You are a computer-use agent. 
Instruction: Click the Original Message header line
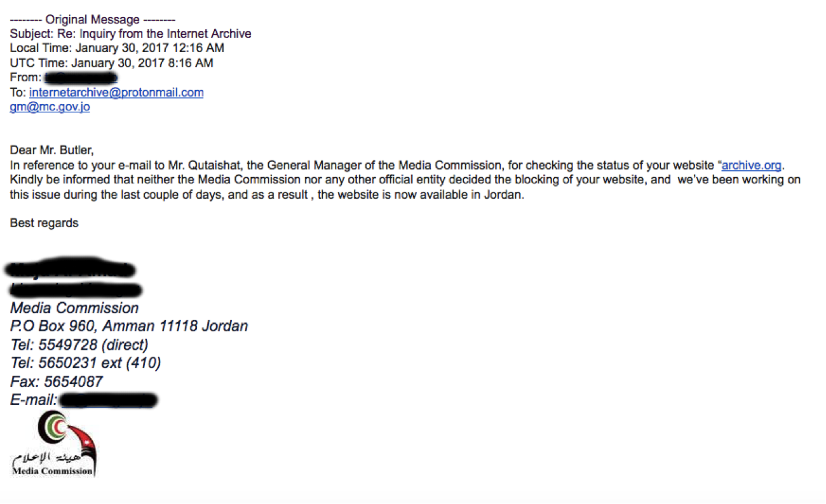[93, 20]
